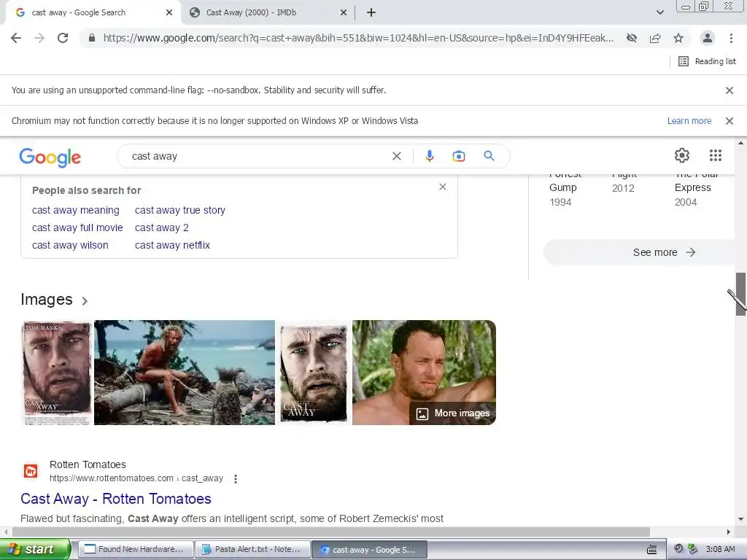747x560 pixels.
Task: Click the crossed-eye icon in the address bar
Action: (632, 38)
